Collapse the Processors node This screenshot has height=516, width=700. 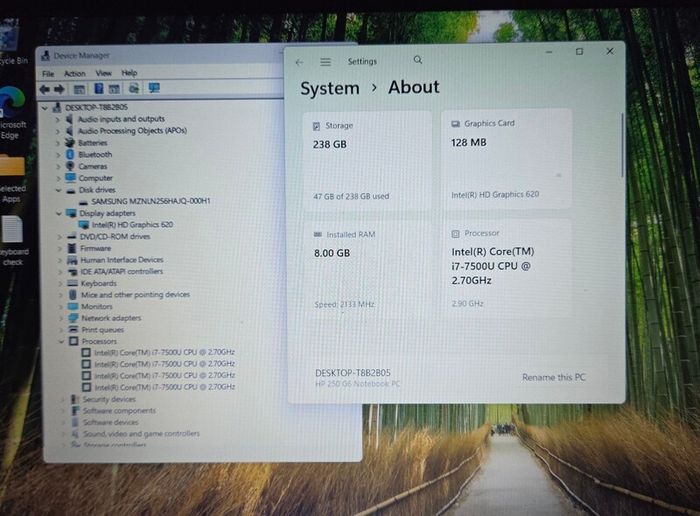(61, 341)
